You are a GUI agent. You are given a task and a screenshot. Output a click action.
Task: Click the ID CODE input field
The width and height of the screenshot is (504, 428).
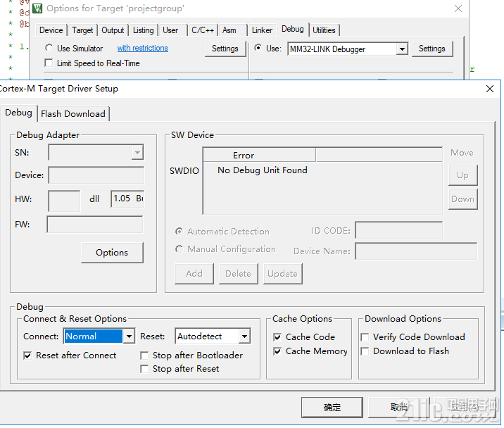(x=399, y=230)
